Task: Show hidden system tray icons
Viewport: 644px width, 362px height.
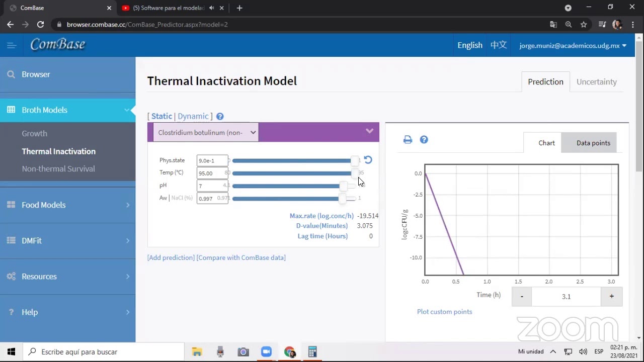Action: (x=553, y=351)
